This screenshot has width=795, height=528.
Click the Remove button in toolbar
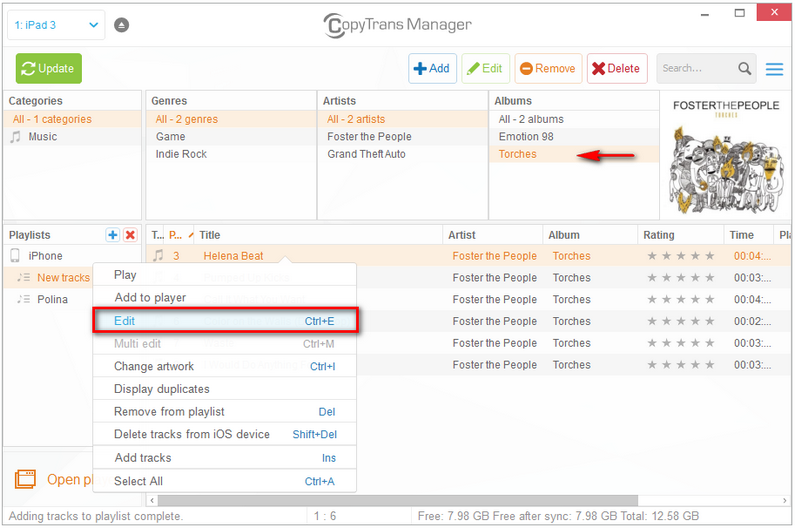point(548,68)
